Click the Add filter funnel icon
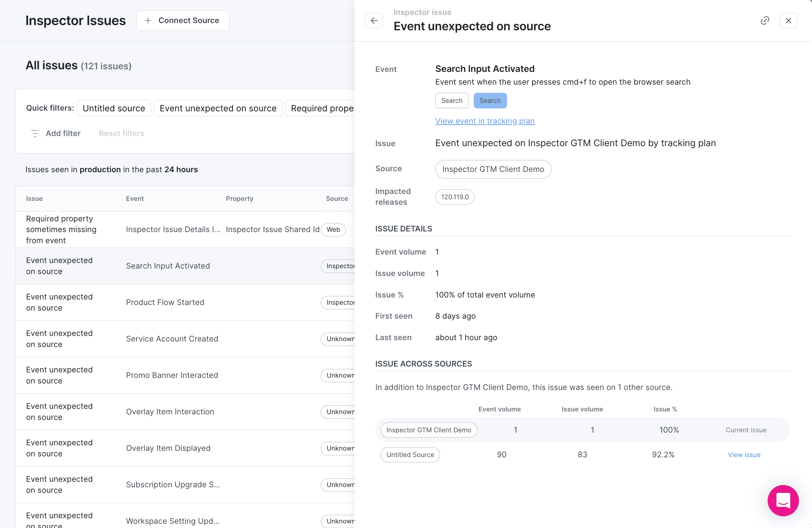Screen dimensions: 812x528 click(35, 133)
